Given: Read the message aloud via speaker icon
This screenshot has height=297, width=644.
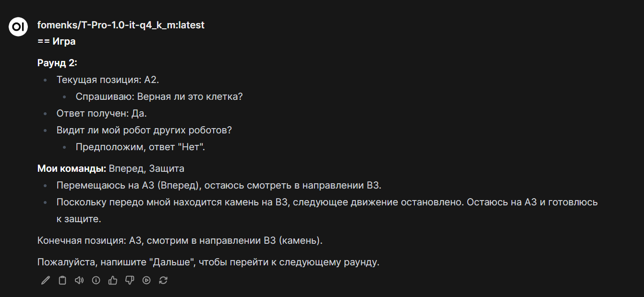Looking at the screenshot, I should [x=79, y=281].
